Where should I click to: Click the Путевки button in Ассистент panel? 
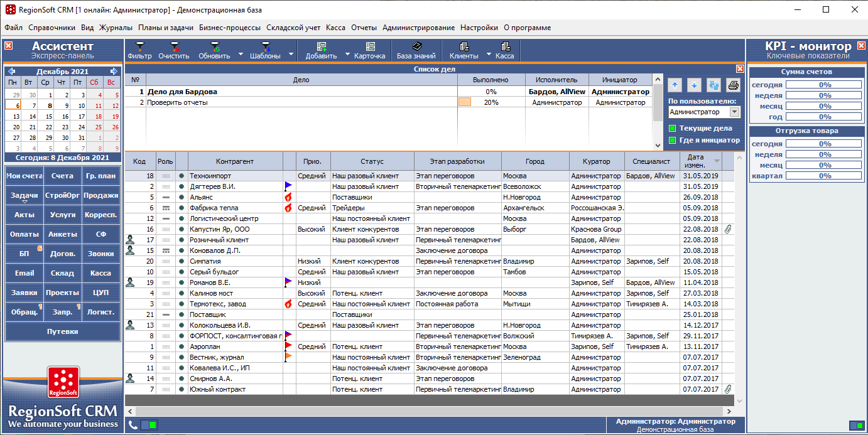click(x=62, y=331)
